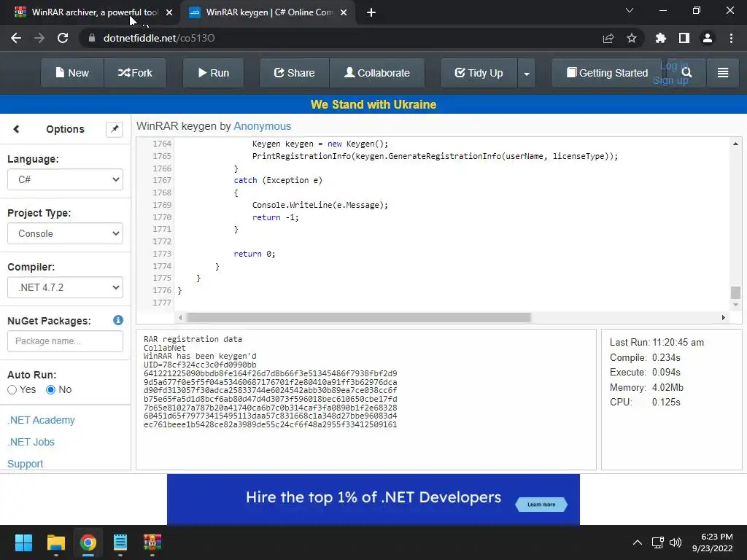This screenshot has height=560, width=747.
Task: Click scroll-up arrow of code editor
Action: point(735,144)
